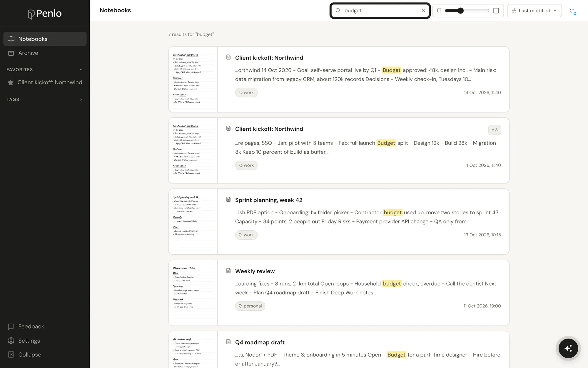Clear the budget search text
This screenshot has width=588, height=368.
423,11
